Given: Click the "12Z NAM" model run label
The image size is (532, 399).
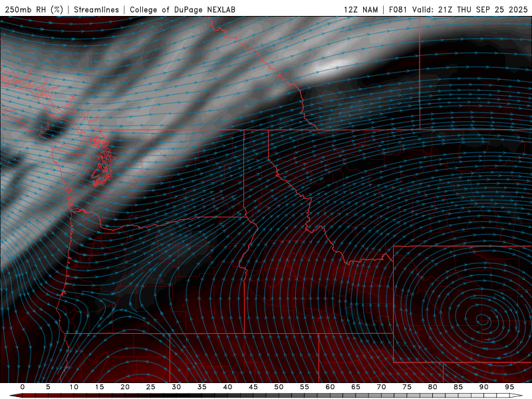Looking at the screenshot, I should pos(361,9).
